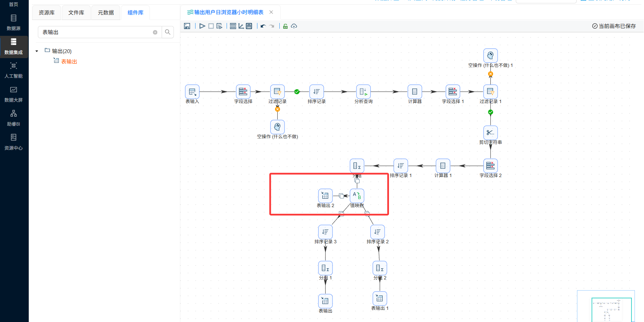Select the 过滤记录 node
Image resolution: width=644 pixels, height=322 pixels.
pos(277,92)
